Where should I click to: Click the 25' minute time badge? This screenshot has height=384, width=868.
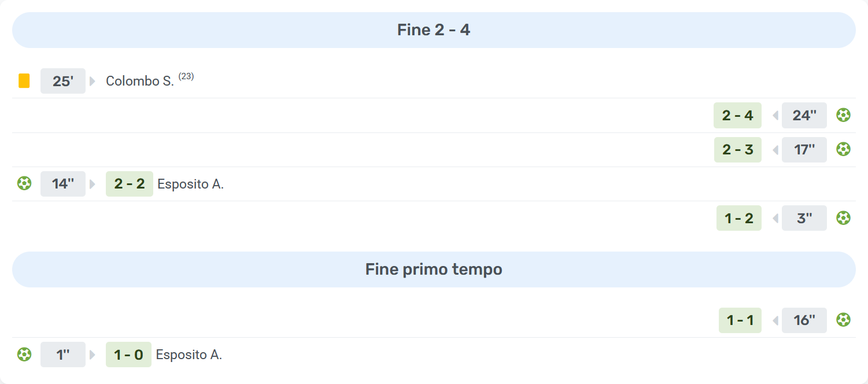click(63, 81)
